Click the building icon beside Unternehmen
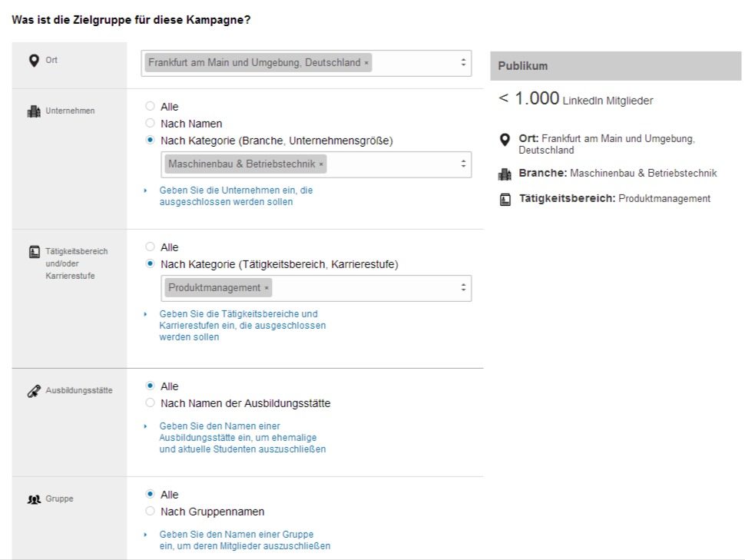745x560 pixels. coord(34,111)
